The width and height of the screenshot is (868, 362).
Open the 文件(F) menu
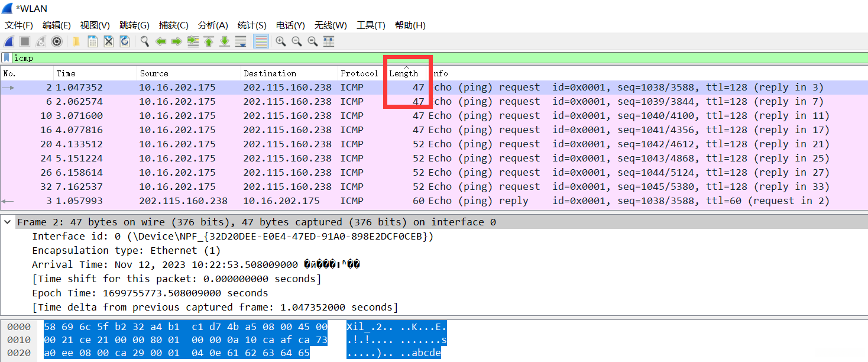click(x=19, y=25)
